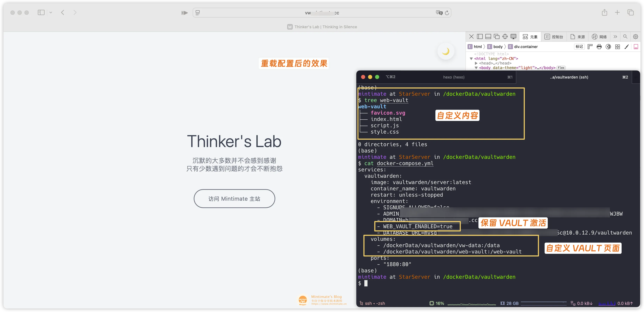Screen dimensions: 644x312
Task: Expand the head element node
Action: (476, 63)
